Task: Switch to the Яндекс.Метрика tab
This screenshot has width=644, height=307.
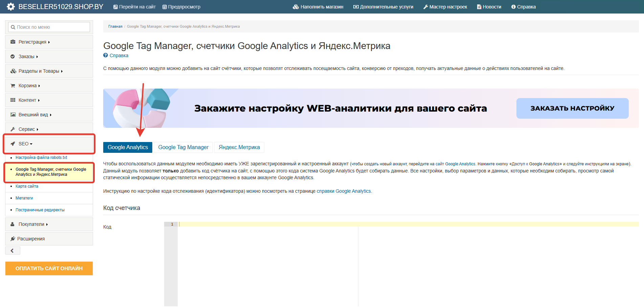Action: pyautogui.click(x=239, y=147)
